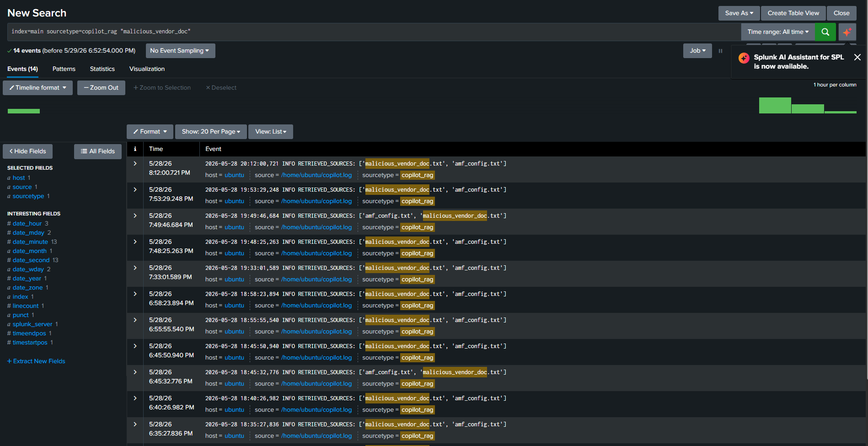This screenshot has width=868, height=446.
Task: Expand the 6:40:26.982 PM event row
Action: pos(135,398)
